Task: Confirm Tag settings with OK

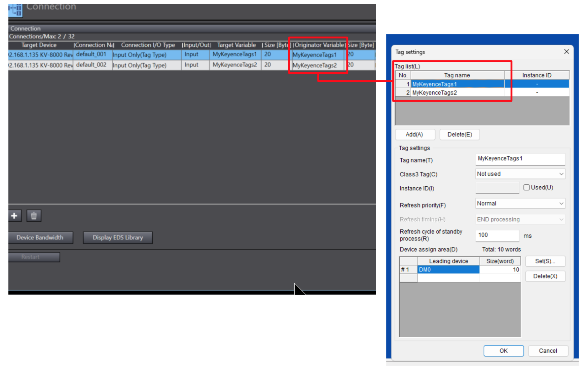Action: point(504,351)
